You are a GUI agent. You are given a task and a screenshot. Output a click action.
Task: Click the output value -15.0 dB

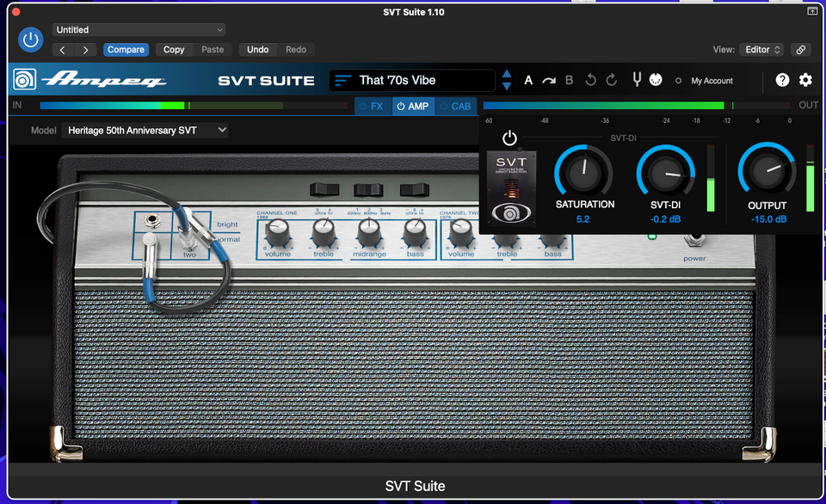click(x=768, y=219)
